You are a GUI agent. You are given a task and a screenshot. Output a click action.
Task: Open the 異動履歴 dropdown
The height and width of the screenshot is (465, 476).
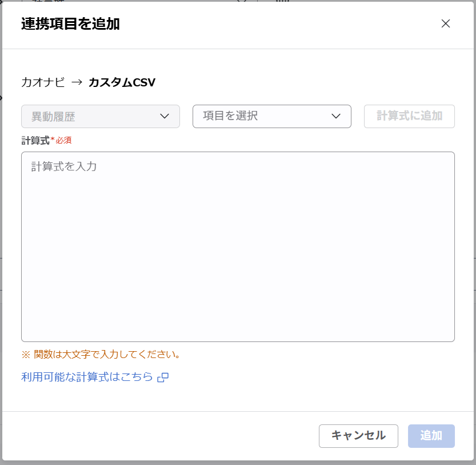(x=100, y=116)
